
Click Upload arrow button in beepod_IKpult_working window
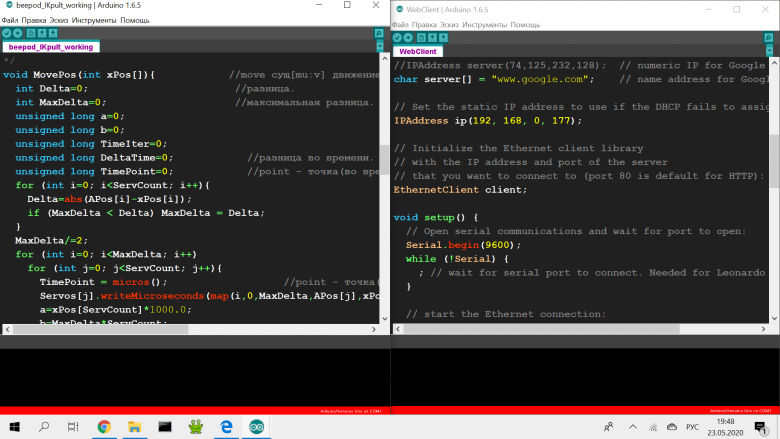pos(17,33)
